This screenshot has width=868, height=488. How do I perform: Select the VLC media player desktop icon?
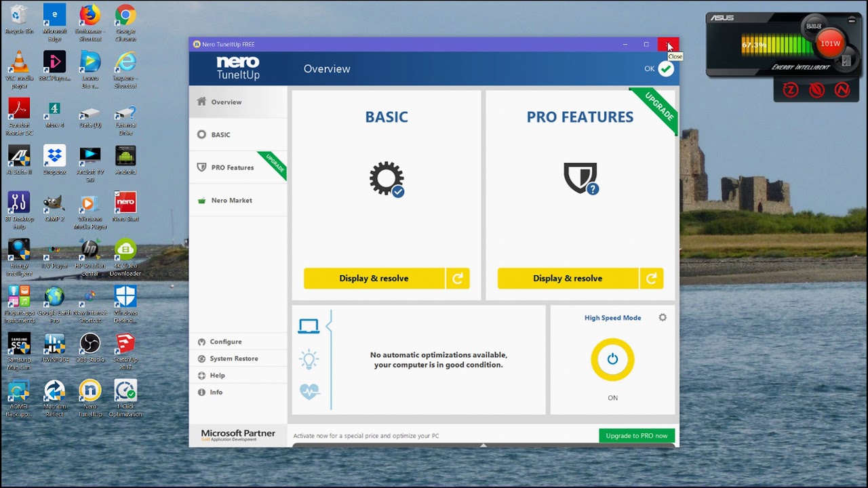[19, 69]
